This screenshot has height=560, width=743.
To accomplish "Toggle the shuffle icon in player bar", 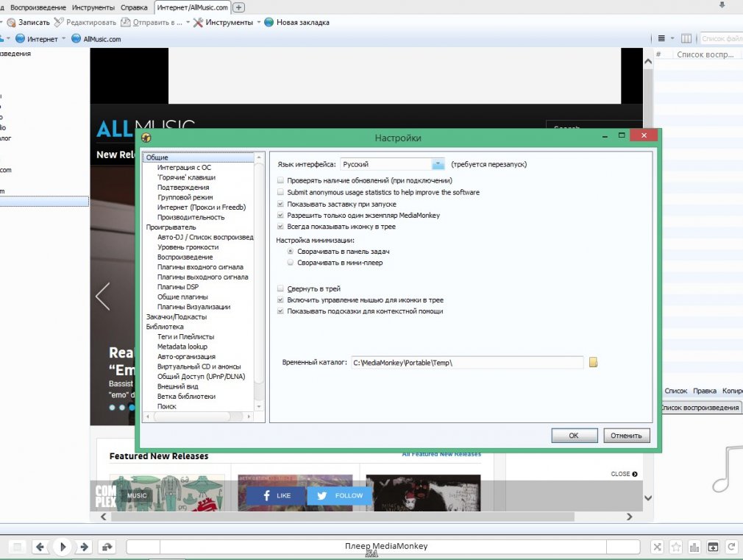I will pos(657,547).
